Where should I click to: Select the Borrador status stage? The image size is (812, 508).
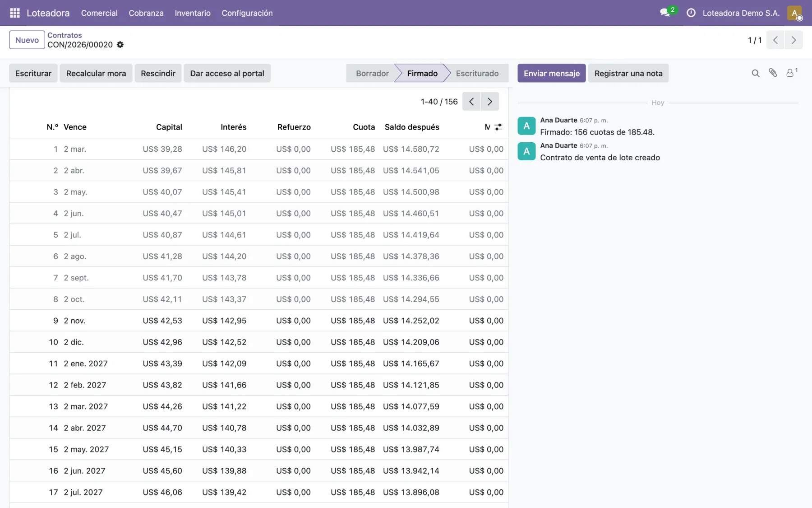(372, 73)
